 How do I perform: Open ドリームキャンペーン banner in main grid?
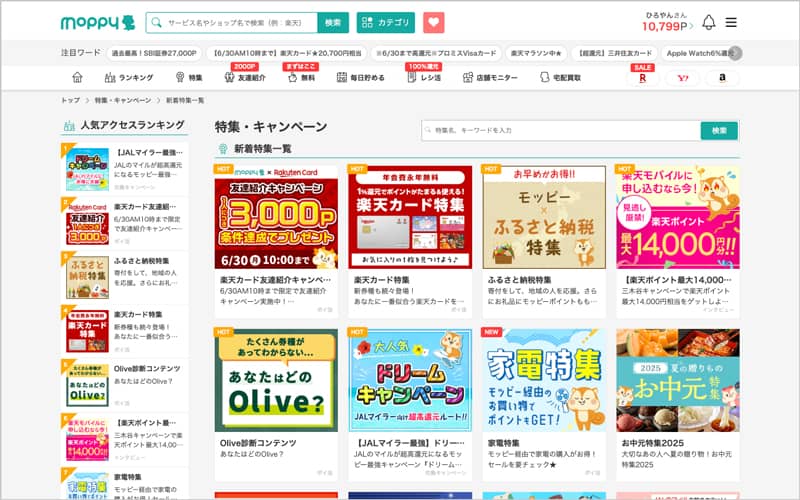[410, 380]
